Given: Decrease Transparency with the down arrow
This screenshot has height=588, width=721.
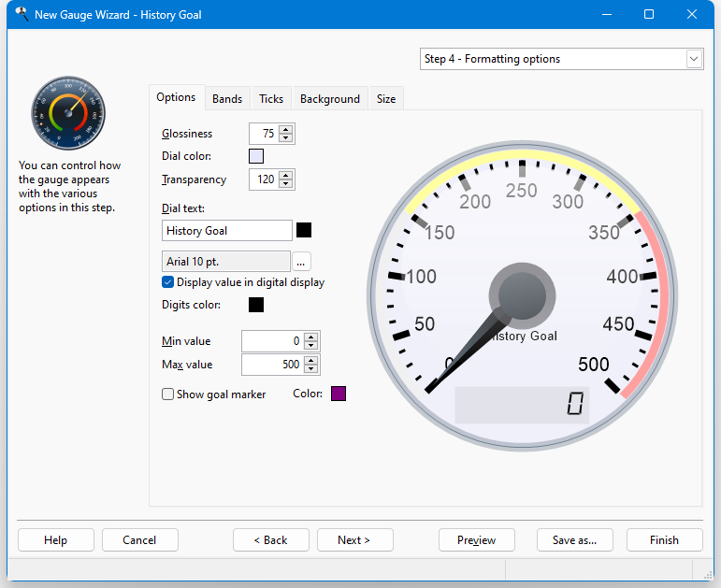Looking at the screenshot, I should tap(286, 183).
